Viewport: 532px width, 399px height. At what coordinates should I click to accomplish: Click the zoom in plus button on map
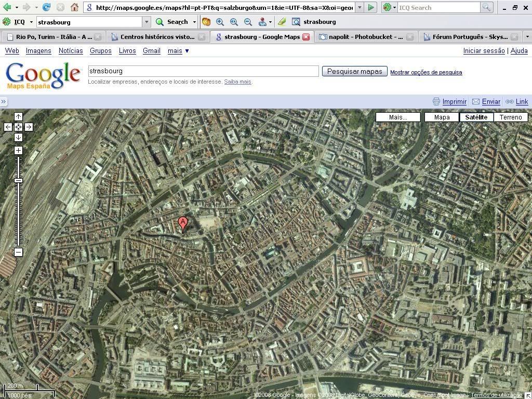click(x=18, y=151)
